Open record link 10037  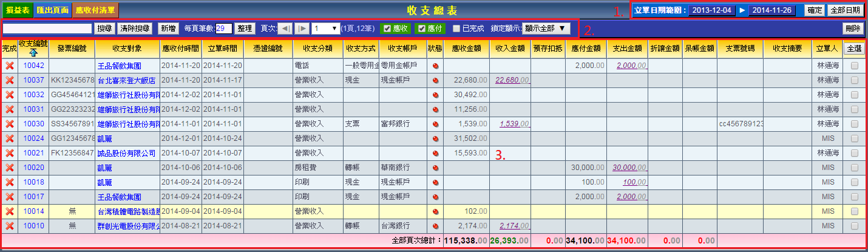tap(33, 80)
